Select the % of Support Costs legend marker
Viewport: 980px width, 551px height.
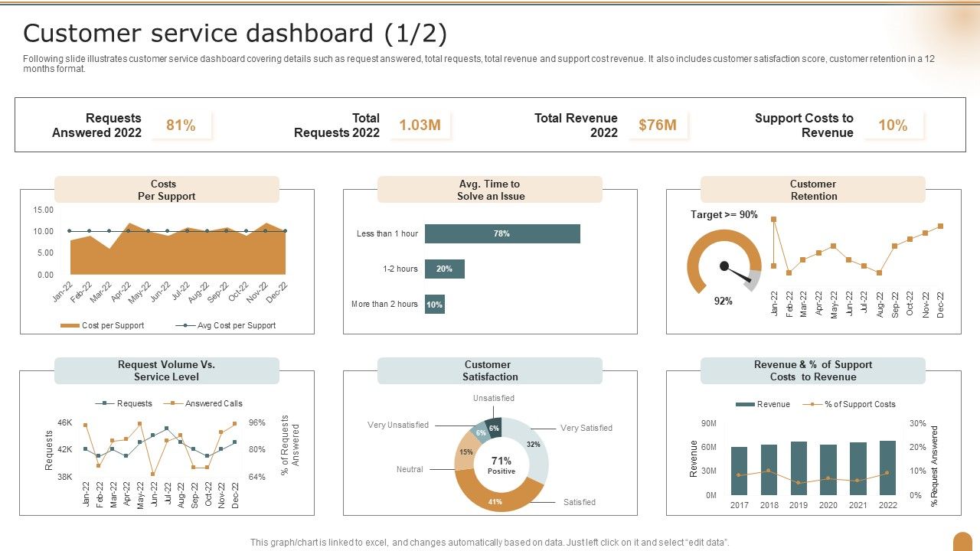click(x=812, y=404)
